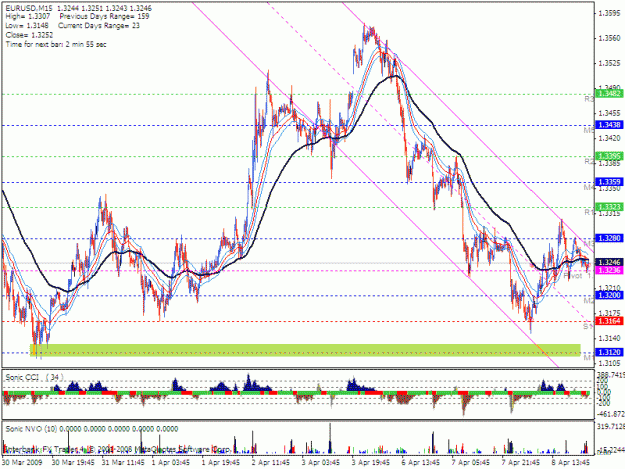Screen dimensions: 625x469
Task: Click the R3 resistance level label
Action: pos(589,99)
